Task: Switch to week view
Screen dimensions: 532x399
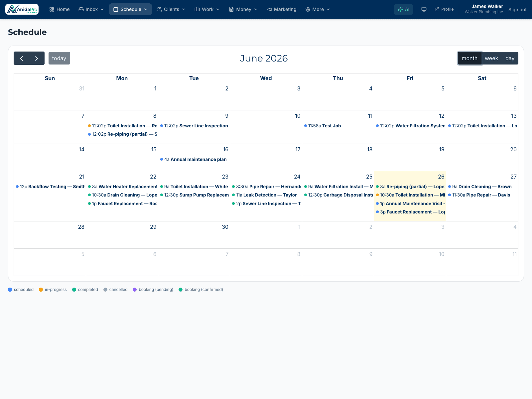Action: [x=491, y=58]
